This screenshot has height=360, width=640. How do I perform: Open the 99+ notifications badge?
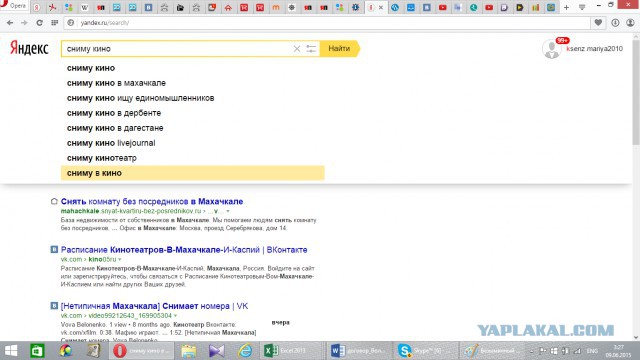(562, 40)
